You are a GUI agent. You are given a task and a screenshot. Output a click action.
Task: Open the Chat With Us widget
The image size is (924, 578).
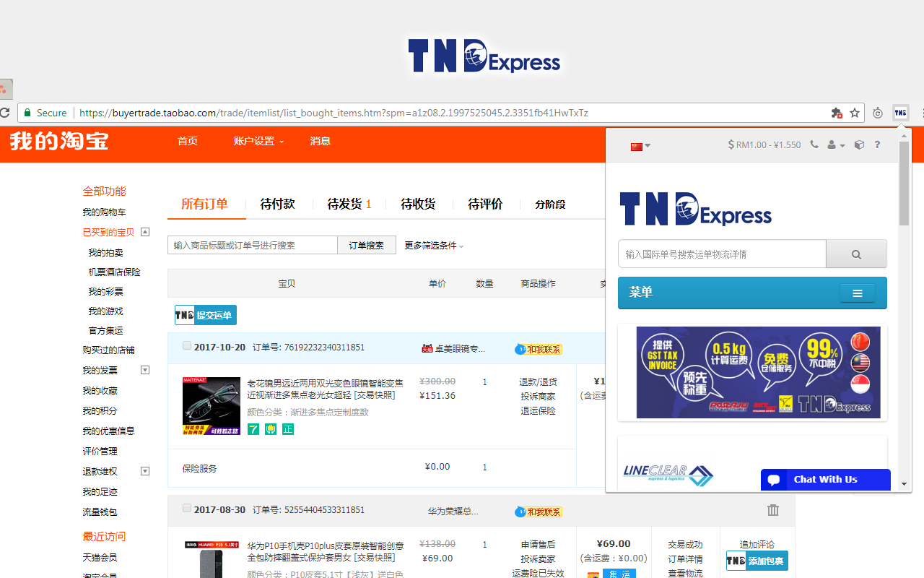[826, 480]
